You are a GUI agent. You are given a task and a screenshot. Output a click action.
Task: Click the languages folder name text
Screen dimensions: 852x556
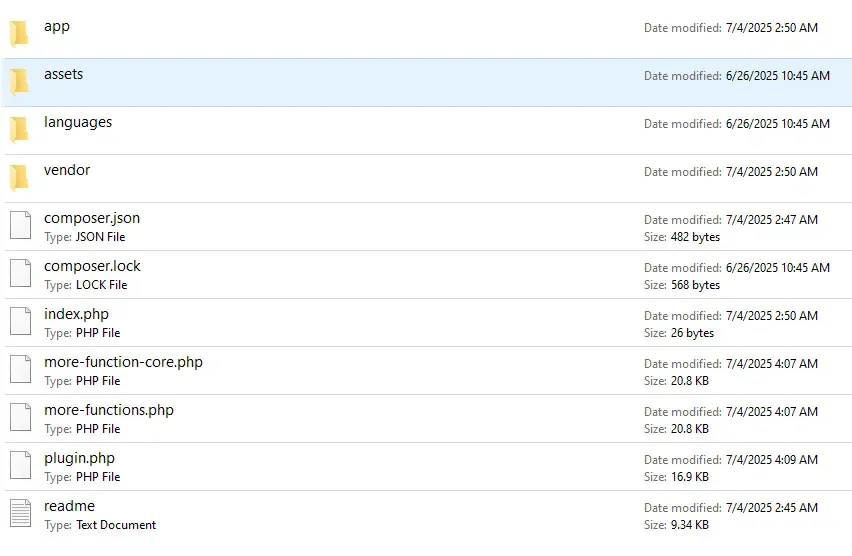[x=78, y=122]
